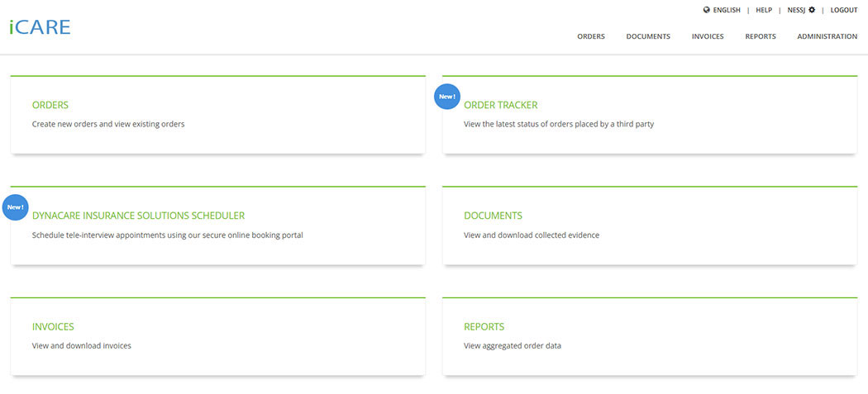Open the ORDER TRACKER card
The width and height of the screenshot is (868, 394).
click(x=500, y=105)
